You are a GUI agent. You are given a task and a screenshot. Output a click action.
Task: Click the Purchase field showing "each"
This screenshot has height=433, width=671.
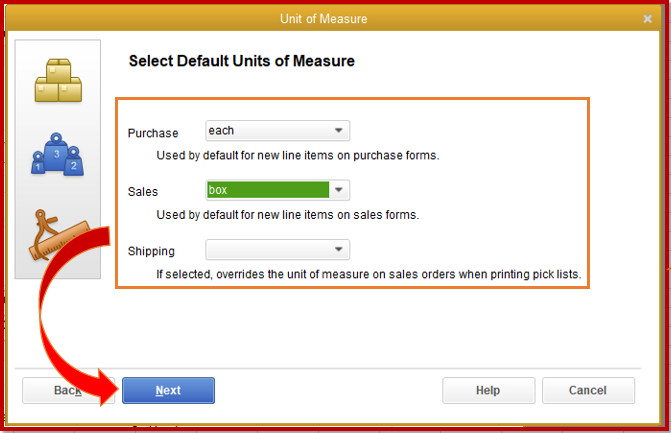(x=267, y=131)
